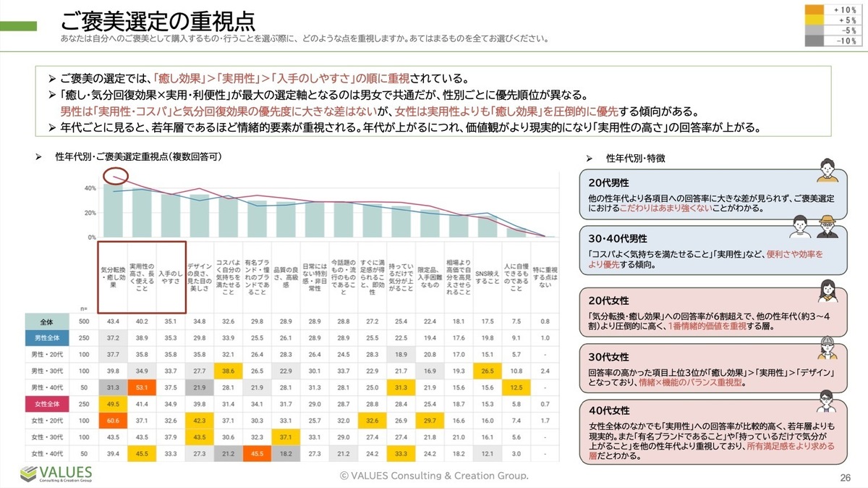Image resolution: width=868 pixels, height=488 pixels.
Task: Click arrow bullet beside 性年代別・特徴 heading
Action: tap(590, 159)
